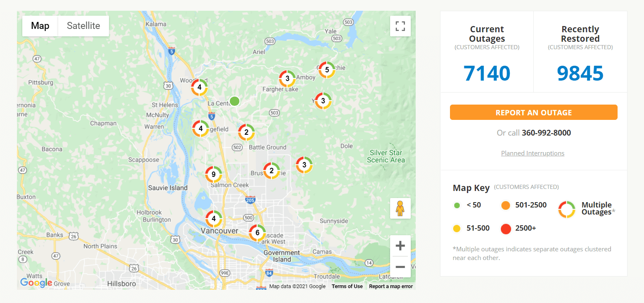Select the 6-outage cluster near Cascade Park
644x303 pixels.
(257, 233)
